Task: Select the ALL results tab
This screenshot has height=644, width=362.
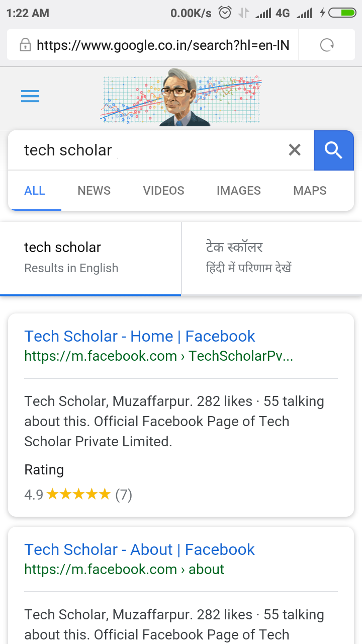Action: [x=35, y=191]
